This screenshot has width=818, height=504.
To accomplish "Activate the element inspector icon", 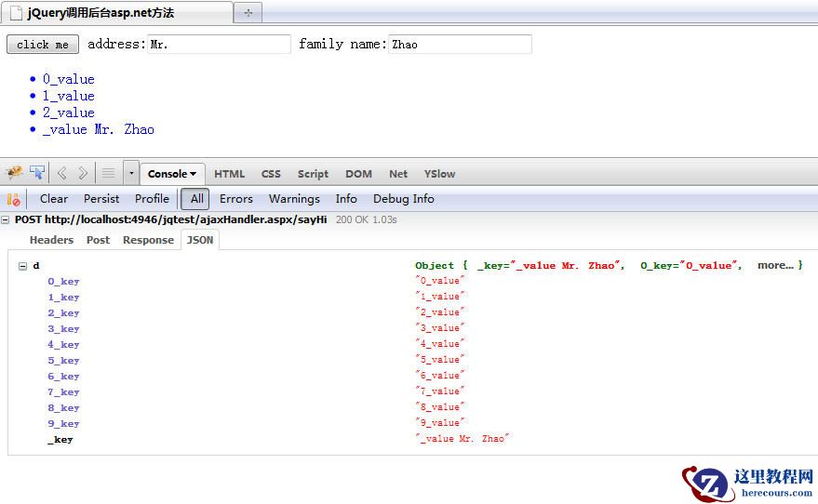I will (x=37, y=173).
